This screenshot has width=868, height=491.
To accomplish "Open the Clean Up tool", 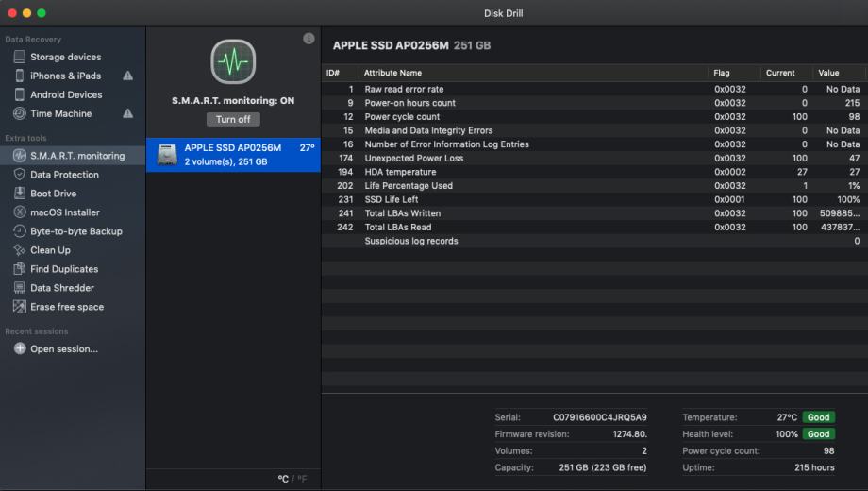I will 50,250.
